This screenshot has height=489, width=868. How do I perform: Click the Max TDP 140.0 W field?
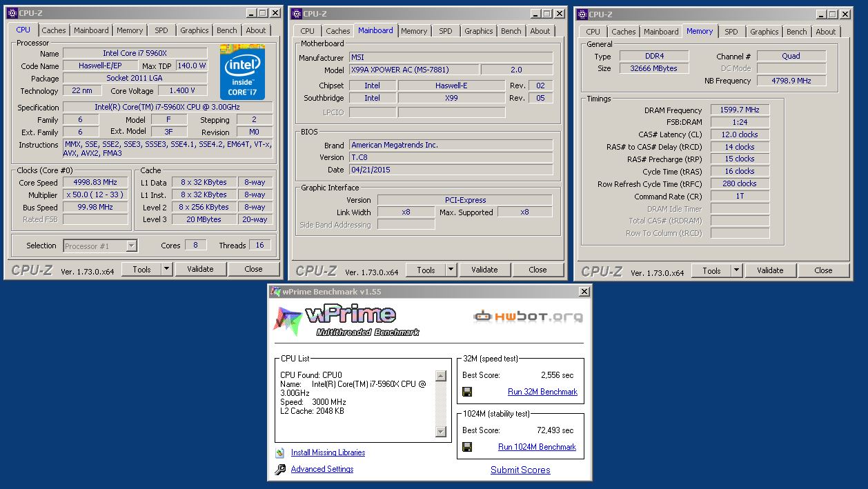point(191,66)
